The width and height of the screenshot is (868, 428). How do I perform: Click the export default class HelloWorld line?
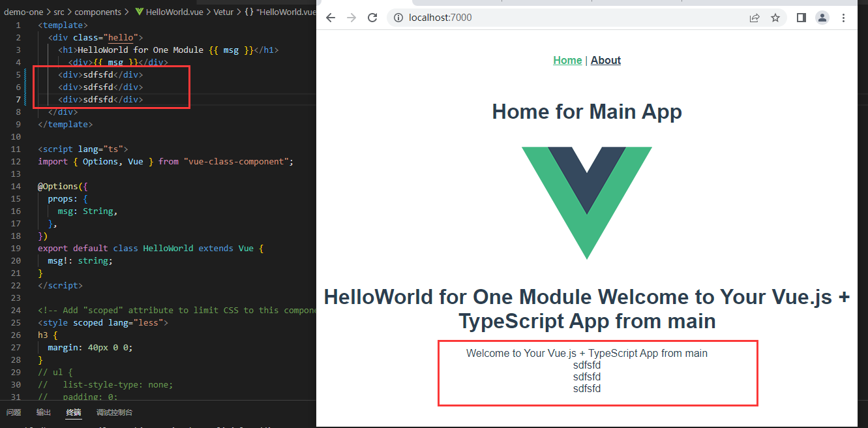click(x=151, y=248)
